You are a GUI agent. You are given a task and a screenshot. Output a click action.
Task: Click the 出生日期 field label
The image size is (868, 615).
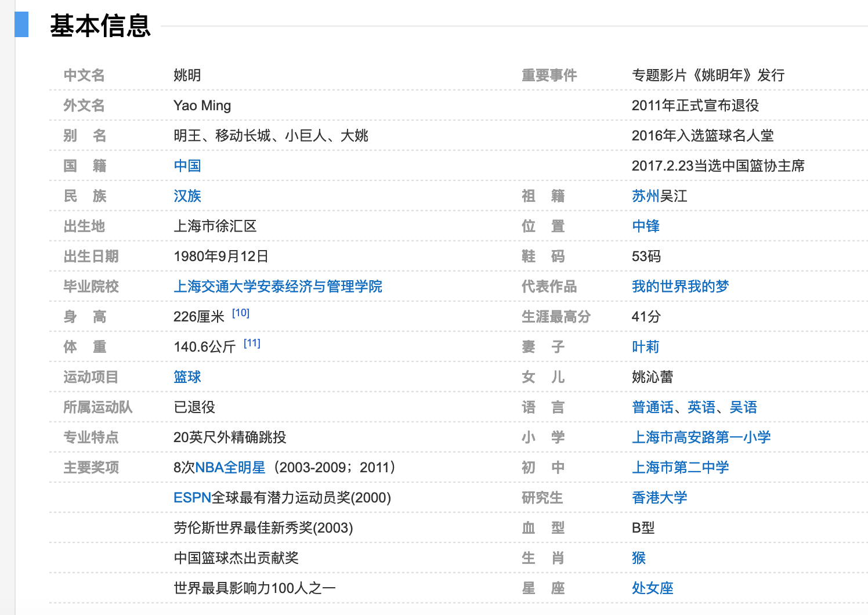[x=91, y=256]
